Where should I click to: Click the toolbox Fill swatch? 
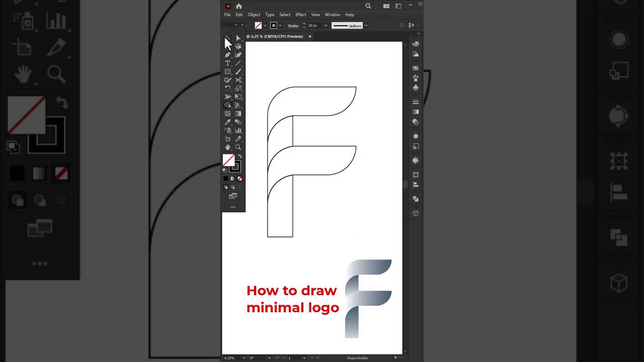coord(228,160)
